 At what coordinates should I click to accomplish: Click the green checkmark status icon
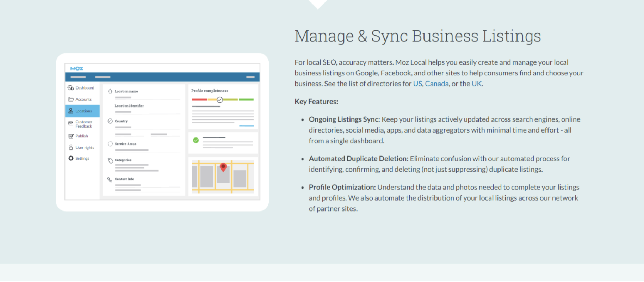(x=196, y=140)
